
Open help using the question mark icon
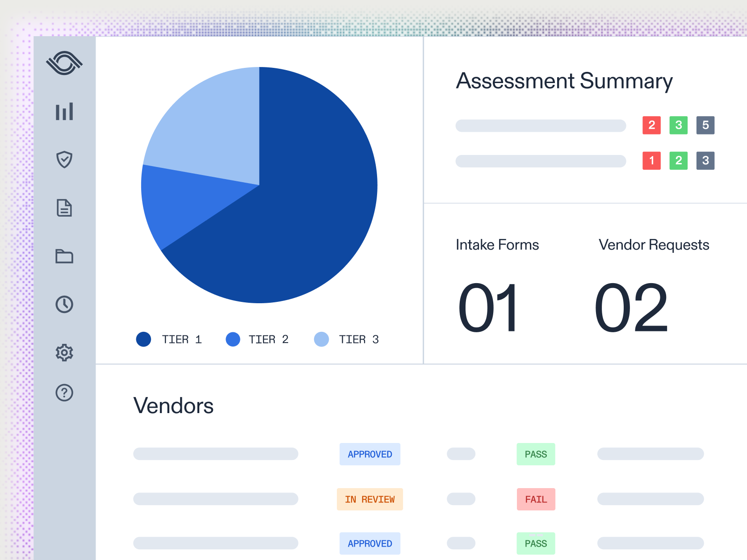coord(64,393)
